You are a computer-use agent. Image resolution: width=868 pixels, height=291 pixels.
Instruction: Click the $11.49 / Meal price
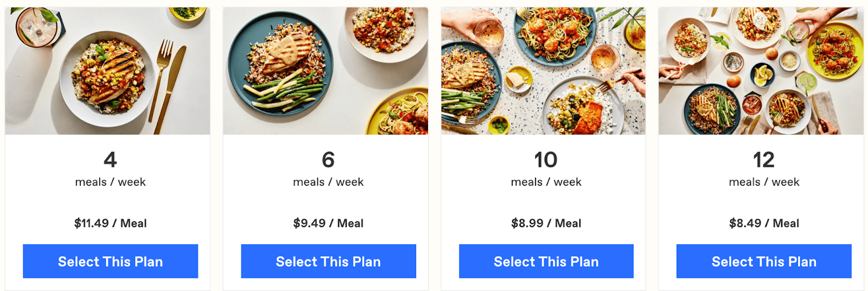pos(111,223)
